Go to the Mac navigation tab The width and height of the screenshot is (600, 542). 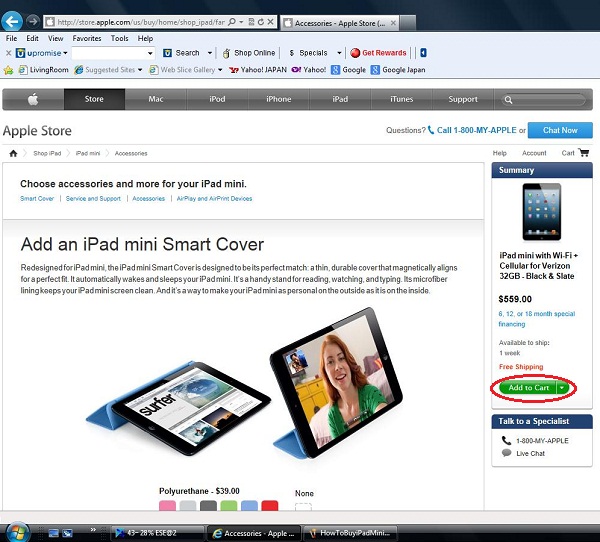click(x=156, y=100)
